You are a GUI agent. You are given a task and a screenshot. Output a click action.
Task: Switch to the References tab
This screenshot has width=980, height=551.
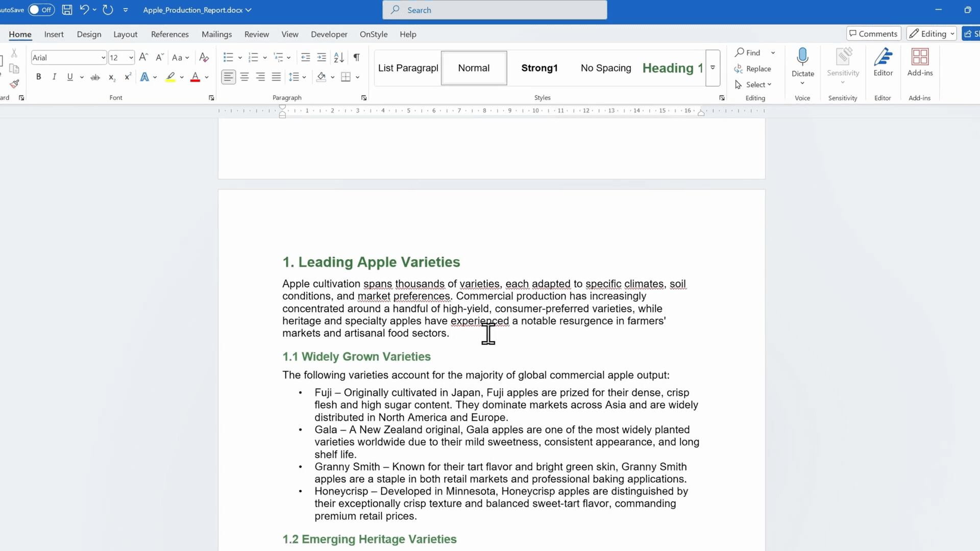(x=169, y=34)
